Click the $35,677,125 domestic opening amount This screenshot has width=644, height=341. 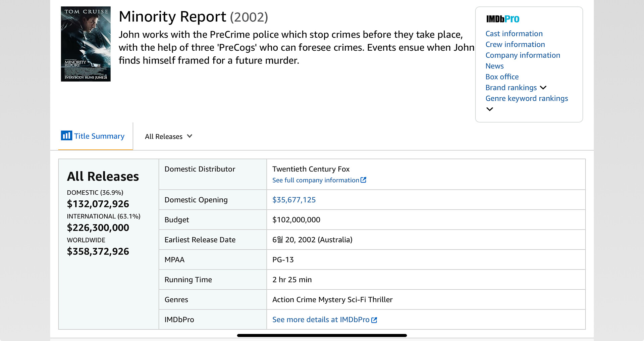coord(294,200)
